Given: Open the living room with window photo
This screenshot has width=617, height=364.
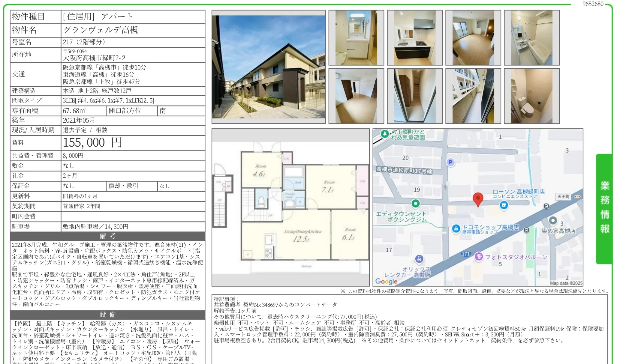Looking at the screenshot, I should (473, 38).
